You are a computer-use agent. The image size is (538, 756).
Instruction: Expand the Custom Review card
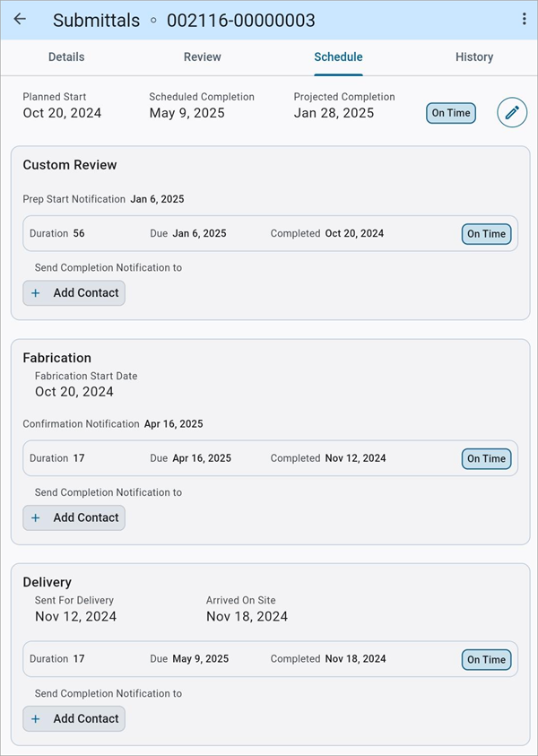pyautogui.click(x=70, y=165)
